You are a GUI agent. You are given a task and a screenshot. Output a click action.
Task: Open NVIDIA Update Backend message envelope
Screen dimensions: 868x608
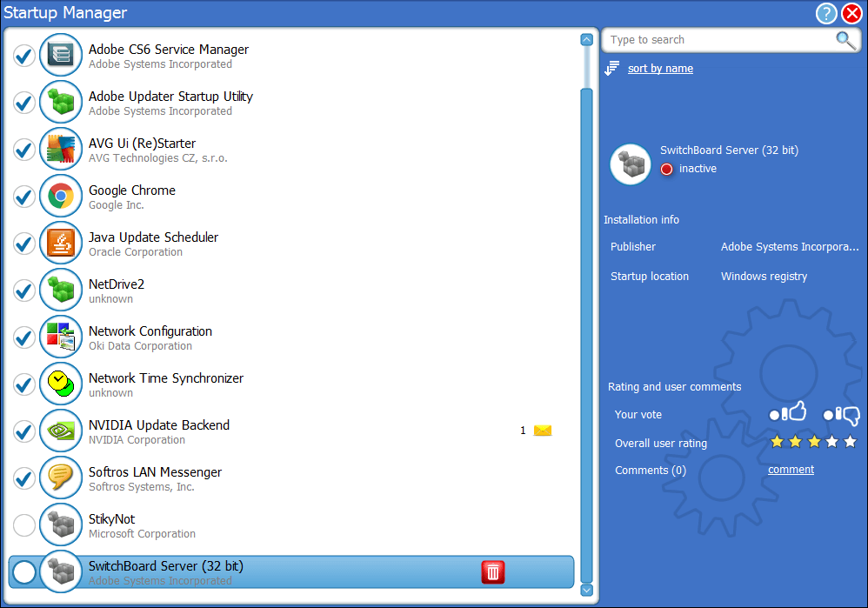(x=543, y=431)
